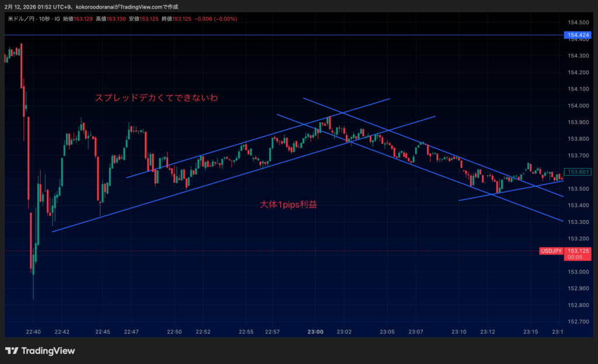The width and height of the screenshot is (598, 364).
Task: Select the 大体1pips利益 text annotation
Action: pyautogui.click(x=288, y=205)
